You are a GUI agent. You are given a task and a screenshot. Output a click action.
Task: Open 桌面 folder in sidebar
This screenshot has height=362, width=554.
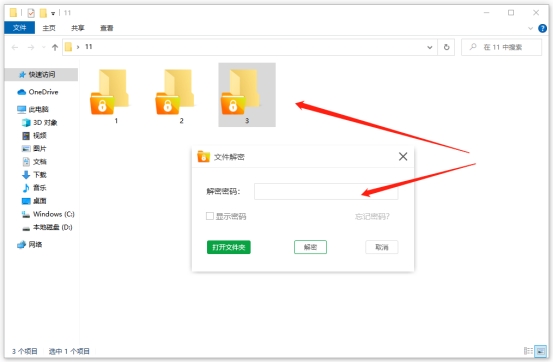click(34, 201)
